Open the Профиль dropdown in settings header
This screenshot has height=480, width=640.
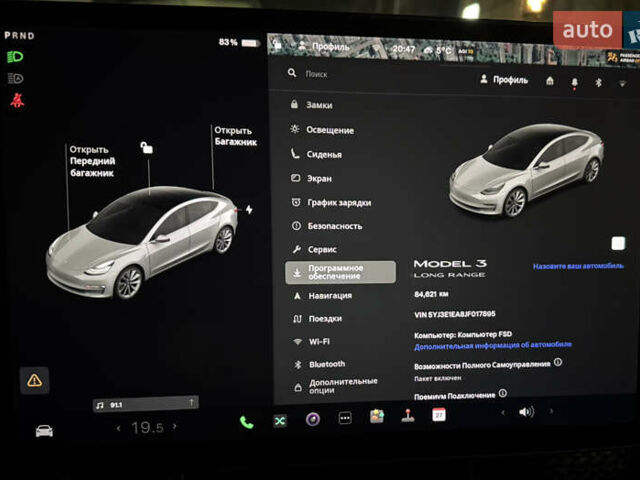point(503,80)
